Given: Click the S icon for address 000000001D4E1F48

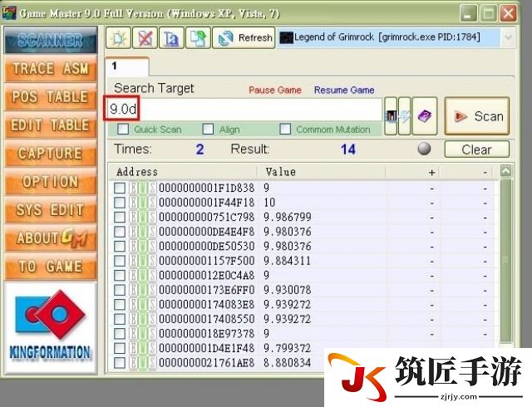Looking at the screenshot, I should tap(152, 348).
